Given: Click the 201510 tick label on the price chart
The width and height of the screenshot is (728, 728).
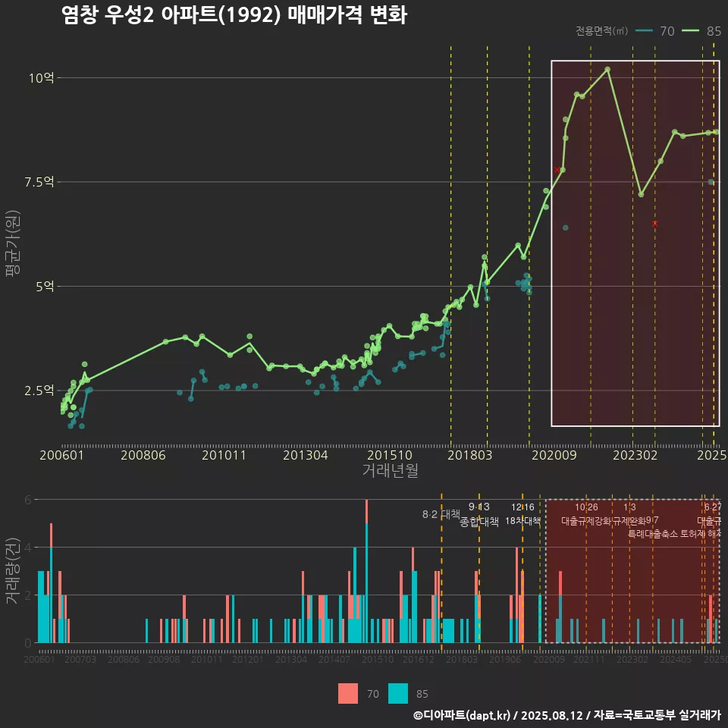Looking at the screenshot, I should tap(390, 455).
